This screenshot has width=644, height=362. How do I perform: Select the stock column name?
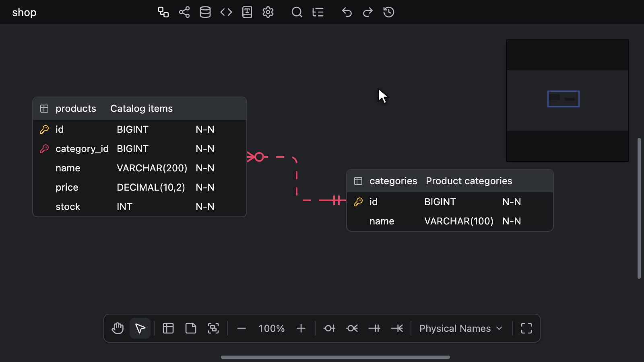pyautogui.click(x=68, y=207)
